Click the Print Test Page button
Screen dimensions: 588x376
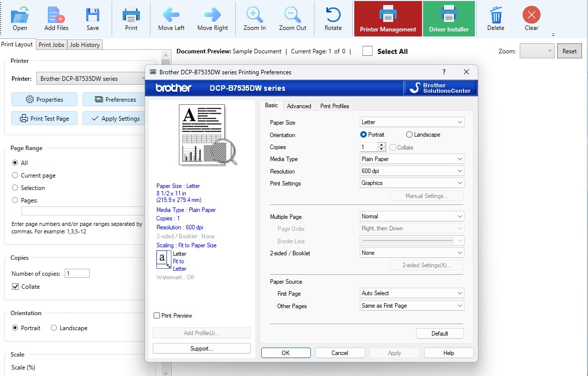(x=44, y=118)
